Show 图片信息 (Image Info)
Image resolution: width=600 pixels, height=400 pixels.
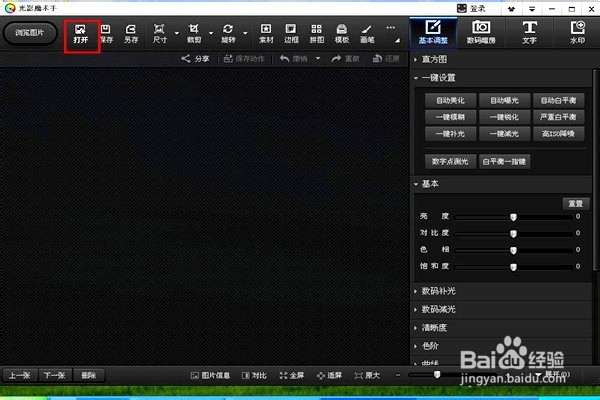click(210, 376)
